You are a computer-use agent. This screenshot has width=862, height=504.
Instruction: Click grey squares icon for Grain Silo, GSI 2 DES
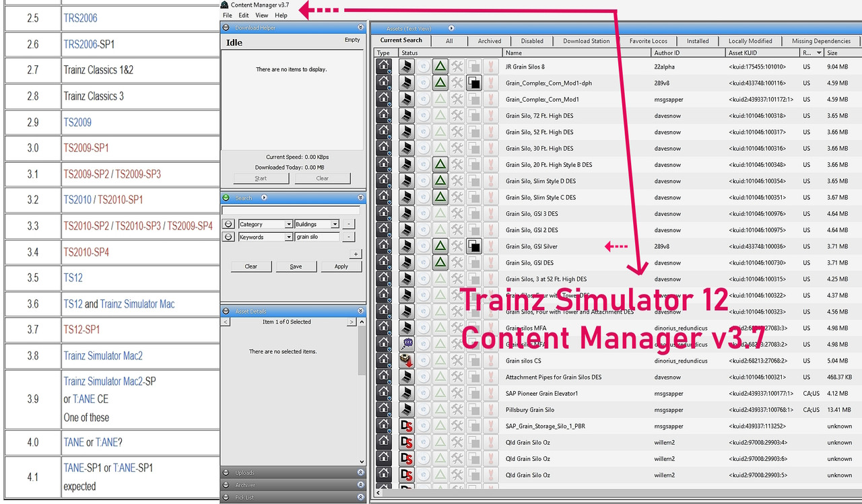click(474, 229)
